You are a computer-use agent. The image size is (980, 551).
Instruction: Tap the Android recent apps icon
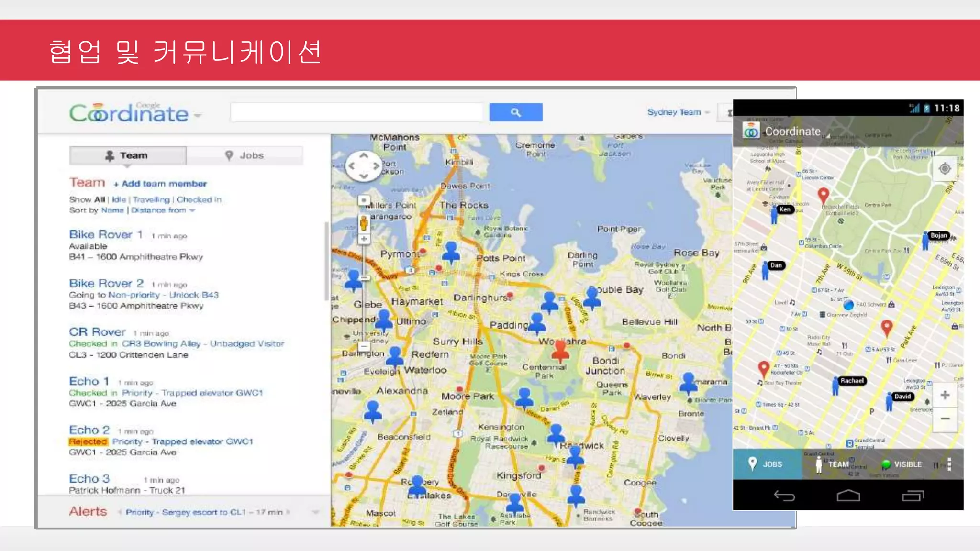913,496
